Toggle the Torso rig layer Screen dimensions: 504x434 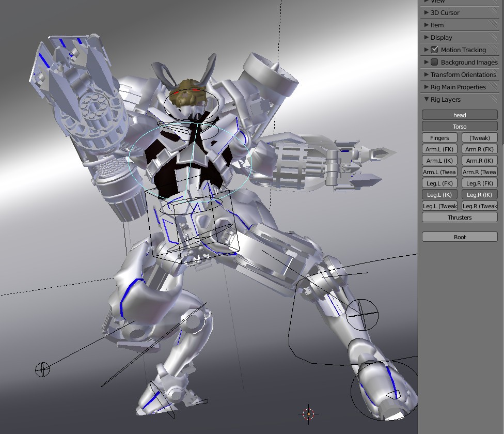click(460, 127)
